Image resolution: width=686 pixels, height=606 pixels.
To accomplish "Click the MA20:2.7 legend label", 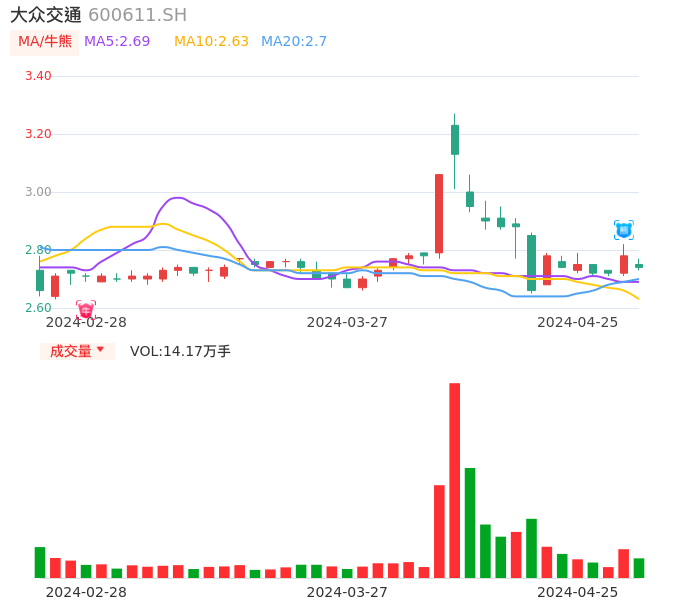I will (294, 42).
